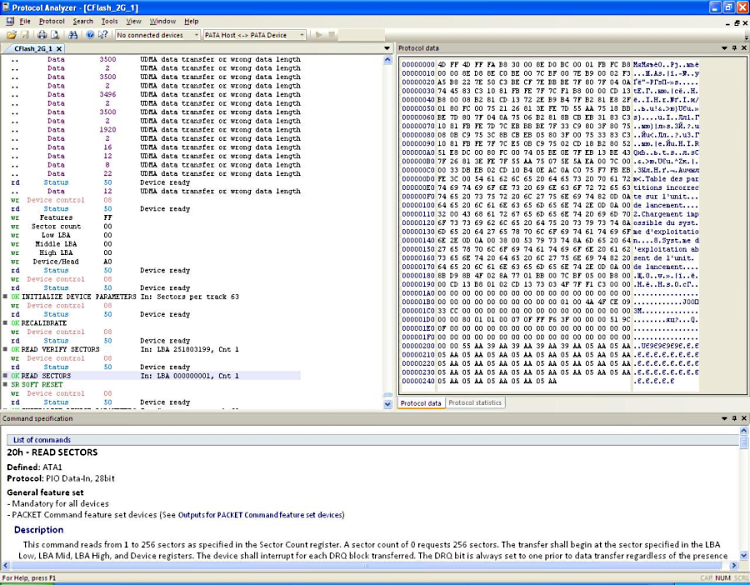Click the 'List of commands' link

tap(41, 440)
